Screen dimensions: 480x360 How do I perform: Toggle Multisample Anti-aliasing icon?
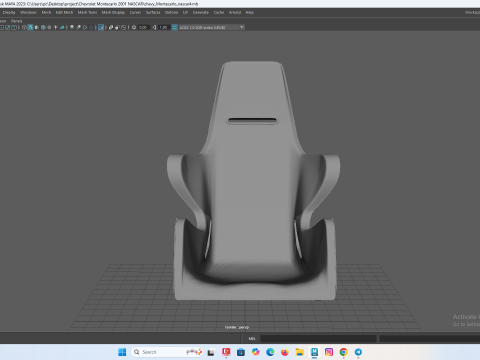coord(85,27)
